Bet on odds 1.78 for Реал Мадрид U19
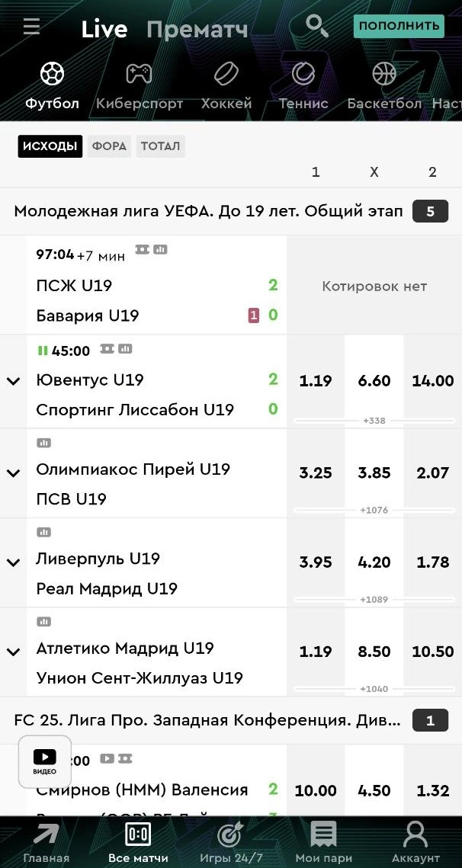Image resolution: width=462 pixels, height=868 pixels. pos(432,562)
